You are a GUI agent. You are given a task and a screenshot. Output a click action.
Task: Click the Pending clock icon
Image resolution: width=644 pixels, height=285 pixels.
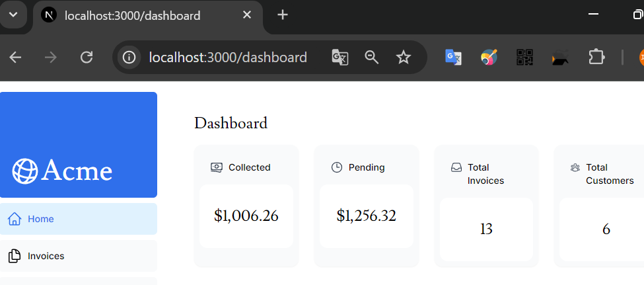tap(337, 167)
